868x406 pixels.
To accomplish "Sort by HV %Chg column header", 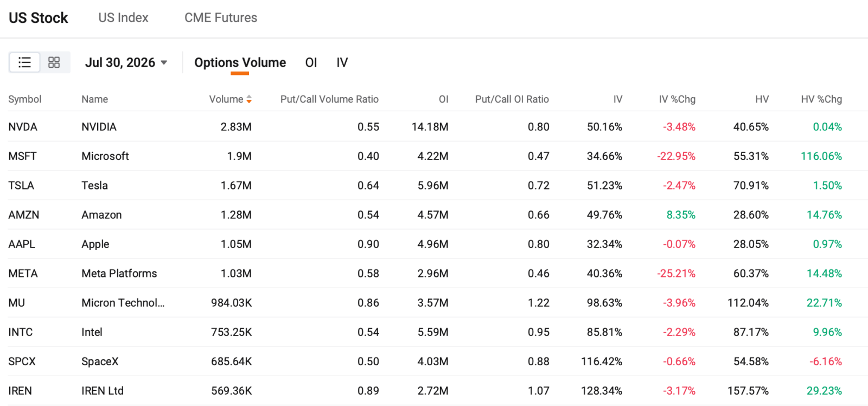I will coord(821,99).
